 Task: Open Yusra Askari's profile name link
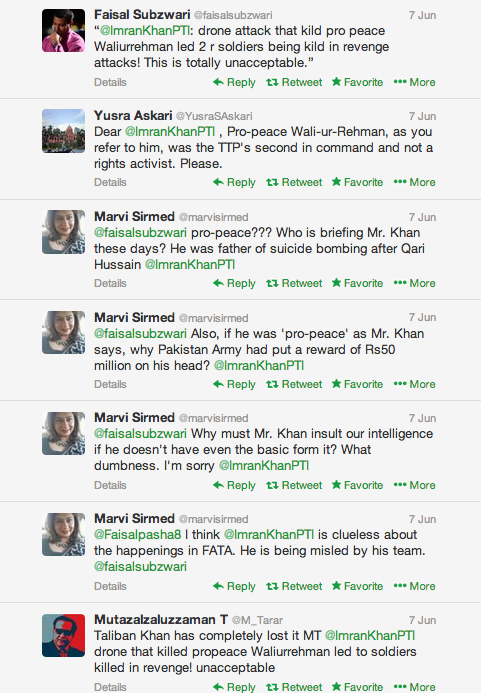coord(133,116)
